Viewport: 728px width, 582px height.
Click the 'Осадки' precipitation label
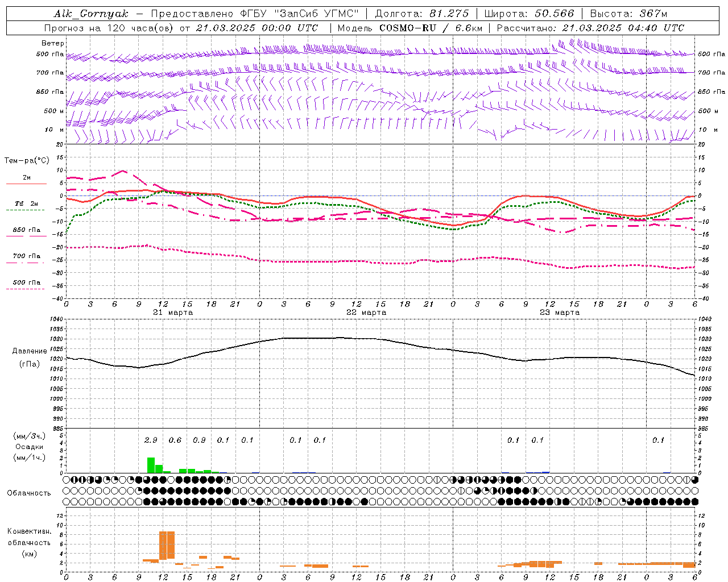coord(30,447)
